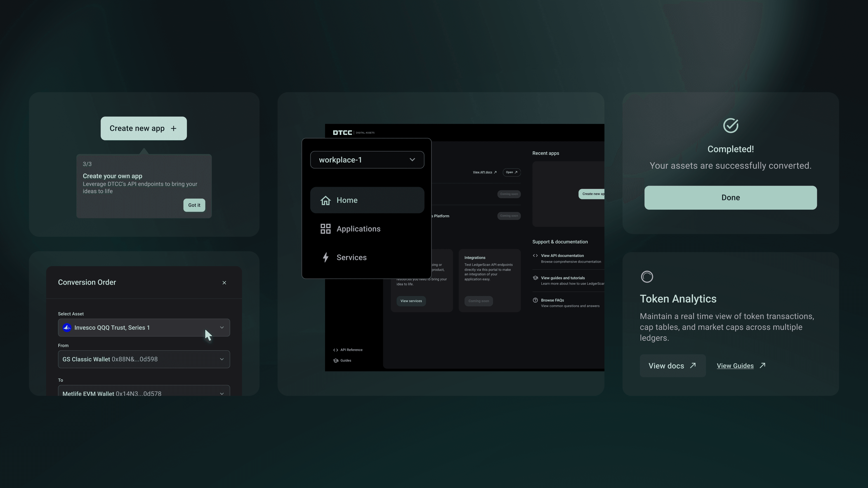Screen dimensions: 868x488
Task: Click the Guides graduation cap icon
Action: pos(335,361)
